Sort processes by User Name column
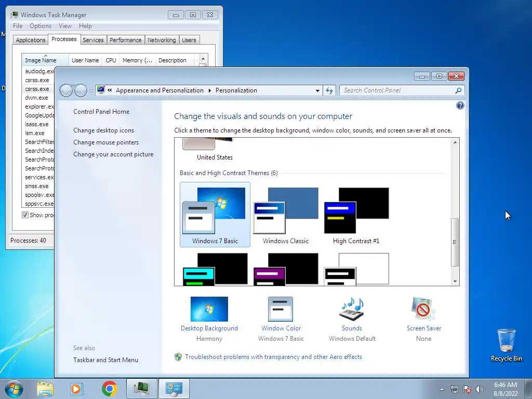This screenshot has height=399, width=532. tap(85, 60)
